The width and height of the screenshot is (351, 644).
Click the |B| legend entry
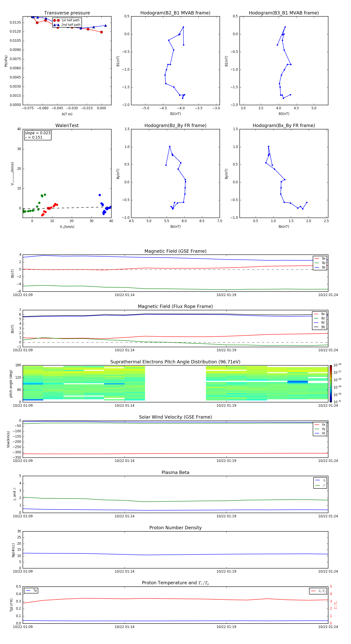point(320,327)
